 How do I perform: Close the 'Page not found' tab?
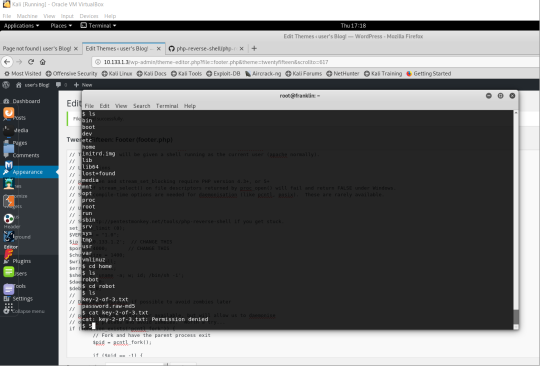pos(76,49)
